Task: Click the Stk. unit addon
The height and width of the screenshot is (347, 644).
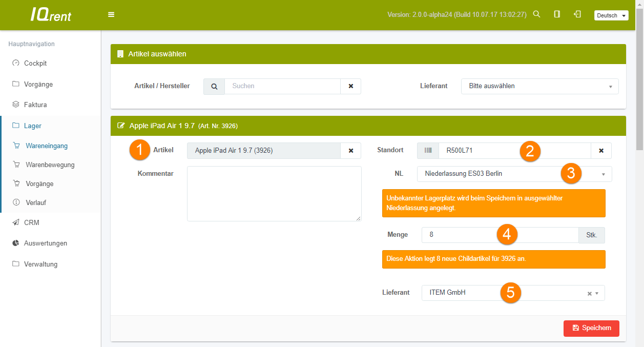Action: point(592,235)
